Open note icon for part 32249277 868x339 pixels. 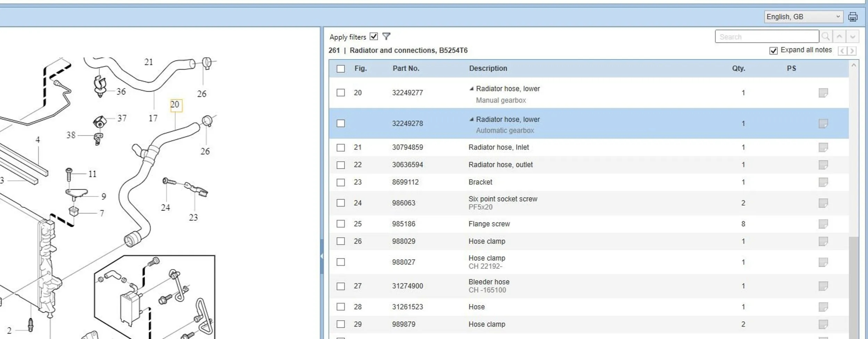point(823,93)
